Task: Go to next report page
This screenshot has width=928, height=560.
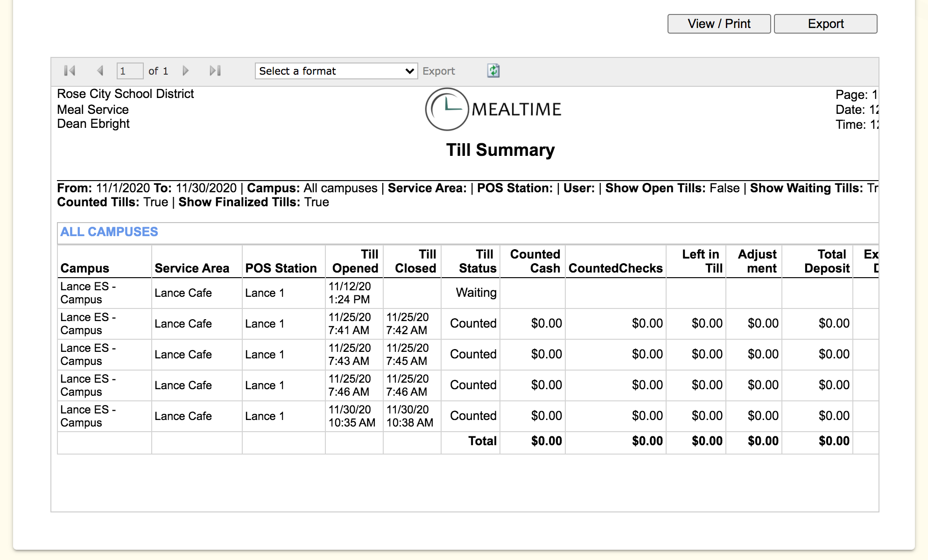Action: pos(186,71)
